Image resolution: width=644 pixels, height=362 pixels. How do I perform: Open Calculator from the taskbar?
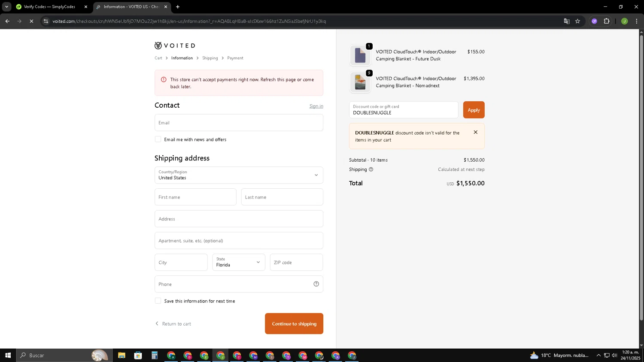(155, 355)
